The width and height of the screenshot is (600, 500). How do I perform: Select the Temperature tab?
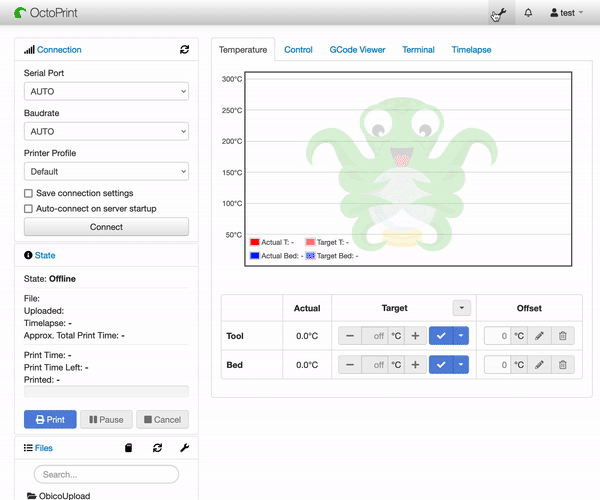(243, 50)
